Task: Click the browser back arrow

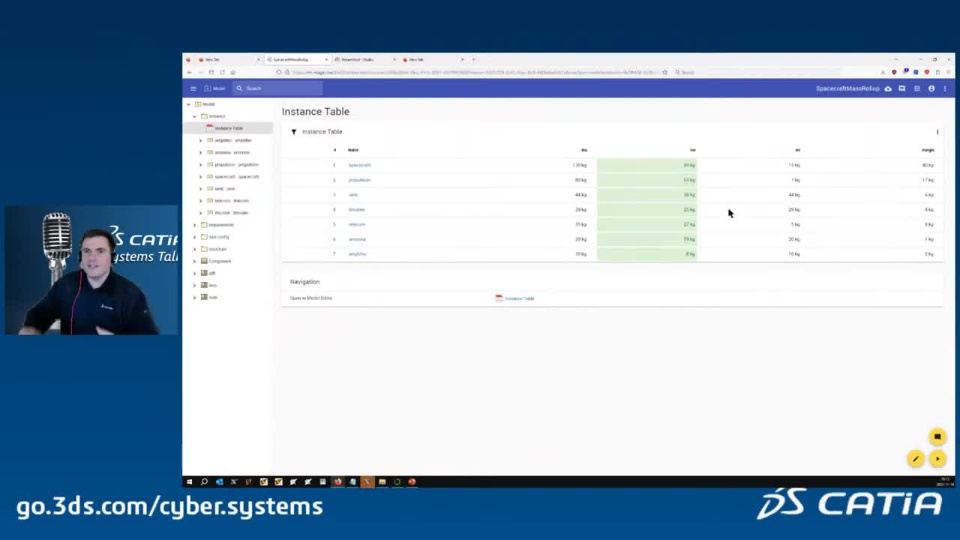Action: pyautogui.click(x=190, y=72)
